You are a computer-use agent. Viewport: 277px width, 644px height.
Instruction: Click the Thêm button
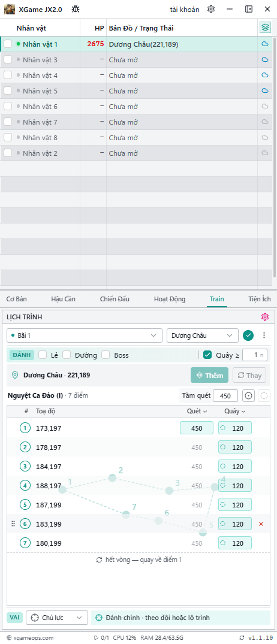pyautogui.click(x=210, y=376)
